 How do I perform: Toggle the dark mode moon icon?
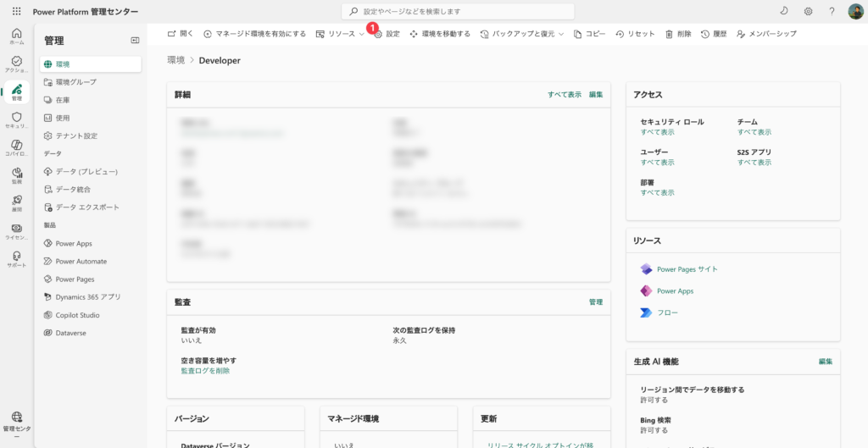tap(783, 12)
